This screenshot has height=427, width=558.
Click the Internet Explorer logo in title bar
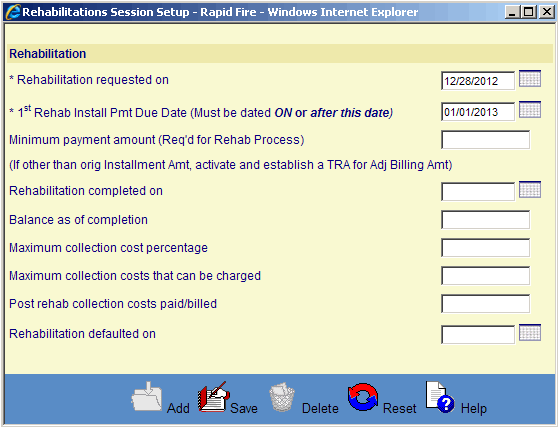pos(13,12)
